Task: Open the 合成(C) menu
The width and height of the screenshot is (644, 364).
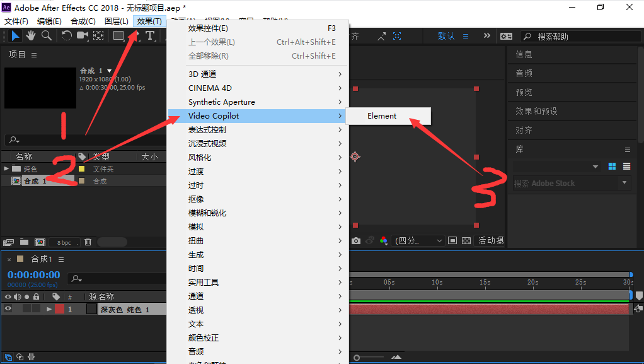Action: [x=83, y=21]
